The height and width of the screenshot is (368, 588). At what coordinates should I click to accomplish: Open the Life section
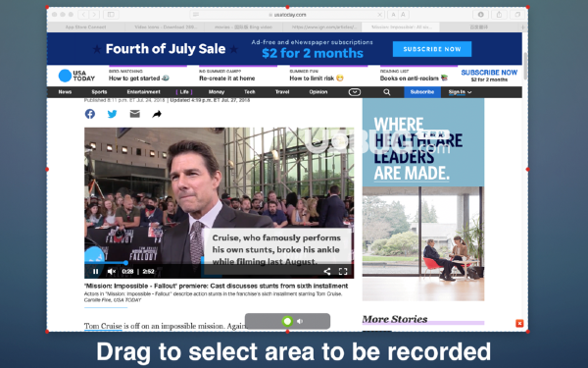pyautogui.click(x=184, y=92)
